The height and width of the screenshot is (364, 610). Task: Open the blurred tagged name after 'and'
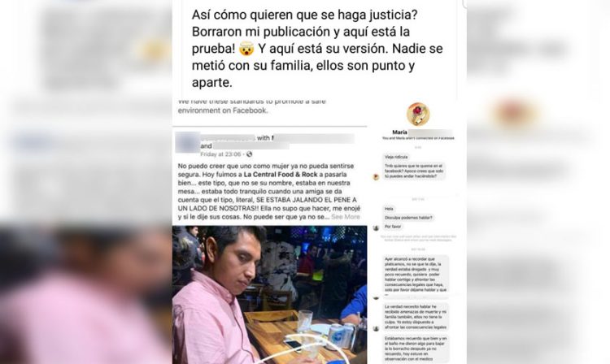tap(251, 146)
